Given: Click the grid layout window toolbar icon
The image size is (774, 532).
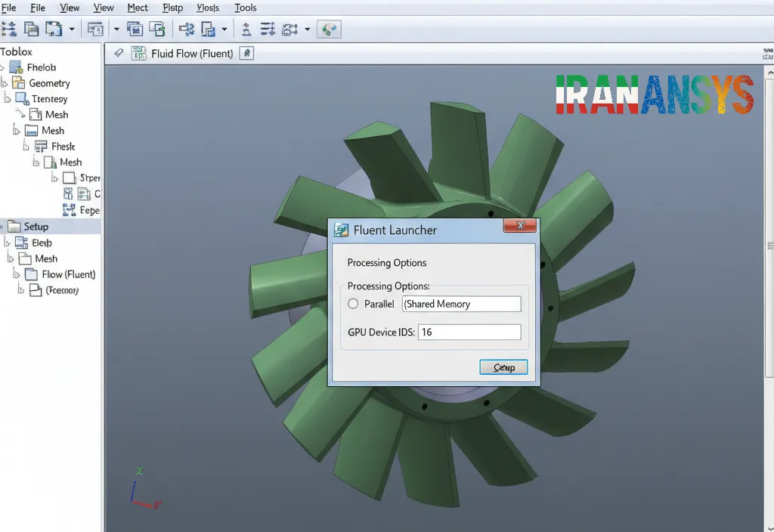Looking at the screenshot, I should tap(95, 29).
